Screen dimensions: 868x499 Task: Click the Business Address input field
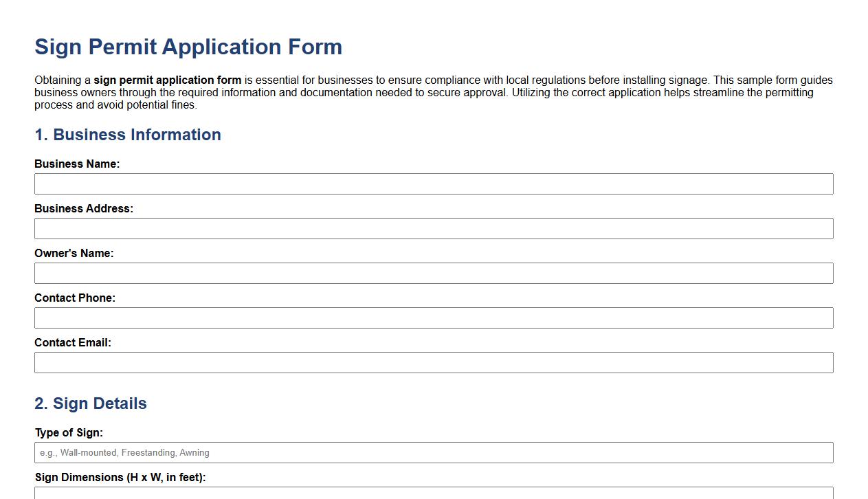coord(433,228)
